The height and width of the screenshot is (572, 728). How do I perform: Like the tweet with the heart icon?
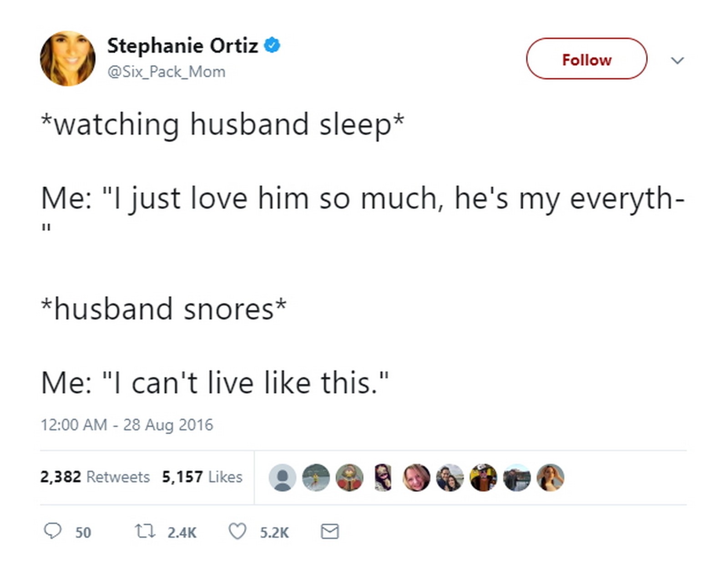click(237, 531)
